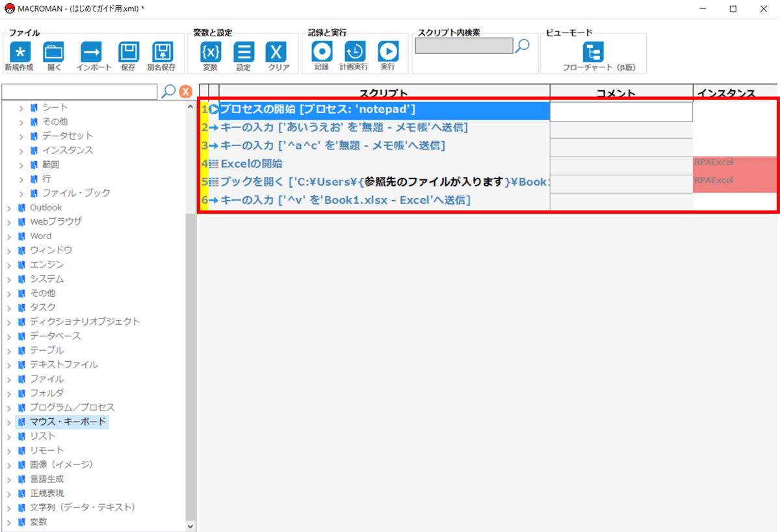780x532 pixels.
Task: Select the テキストファイル tree item
Action: coord(64,364)
